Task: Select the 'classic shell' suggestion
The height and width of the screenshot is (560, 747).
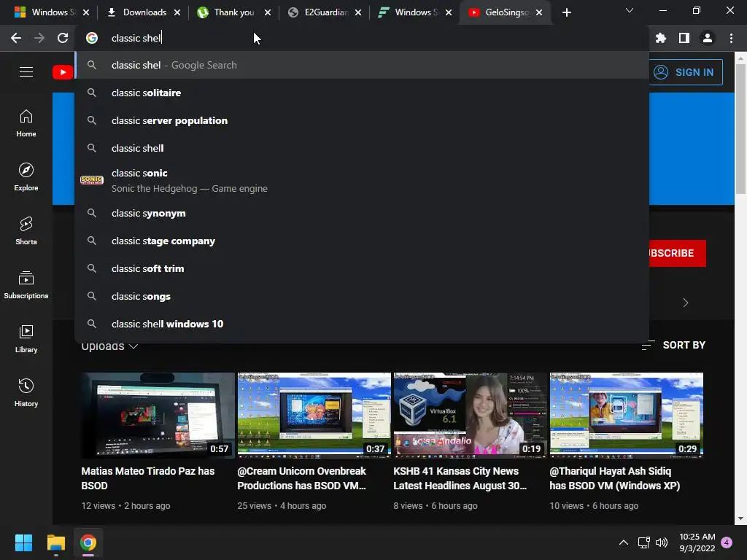Action: tap(362, 148)
